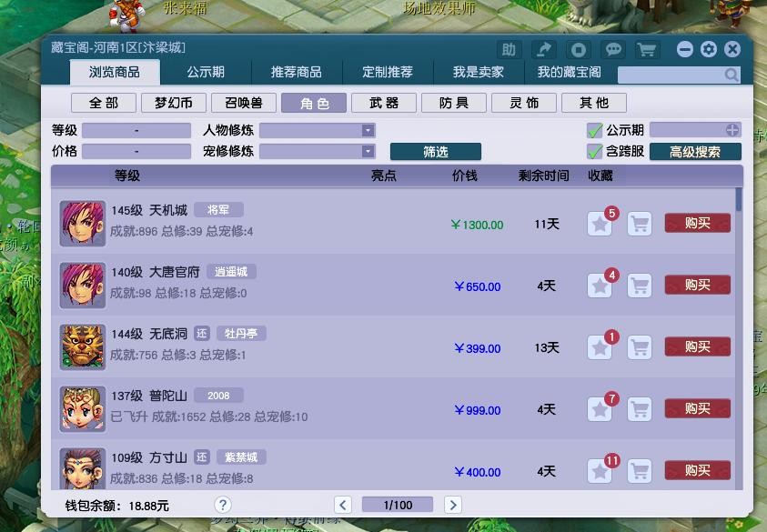Open the shopping cart in title bar
767x532 pixels.
coord(647,50)
